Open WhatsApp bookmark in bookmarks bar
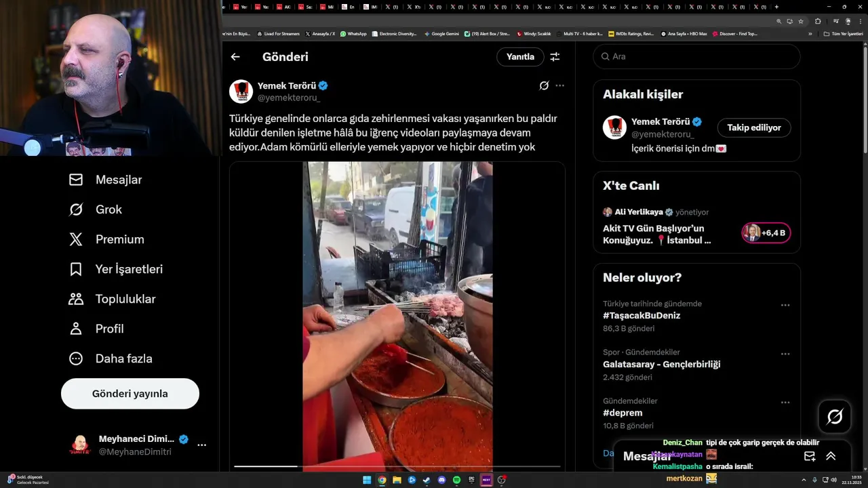The image size is (868, 488). pyautogui.click(x=353, y=33)
